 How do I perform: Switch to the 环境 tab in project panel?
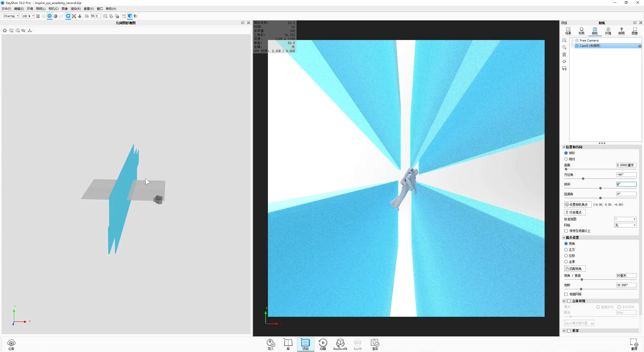[x=608, y=31]
